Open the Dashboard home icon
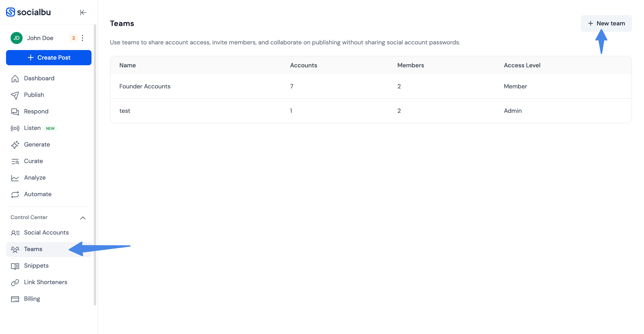 point(15,78)
